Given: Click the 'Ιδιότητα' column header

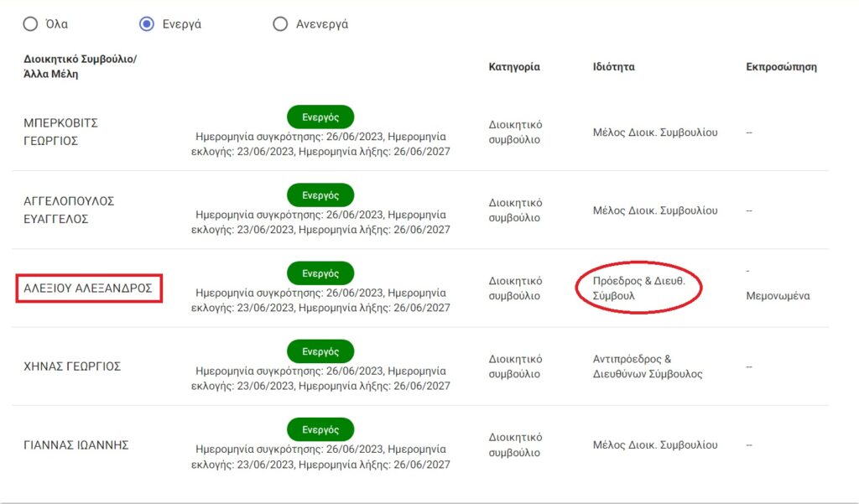Looking at the screenshot, I should (613, 67).
